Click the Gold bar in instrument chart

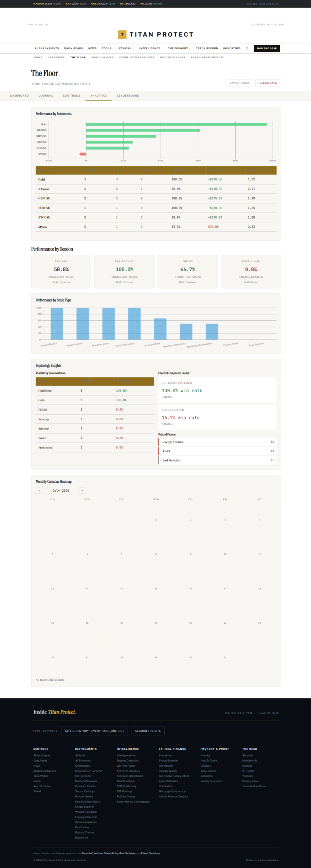(177, 124)
